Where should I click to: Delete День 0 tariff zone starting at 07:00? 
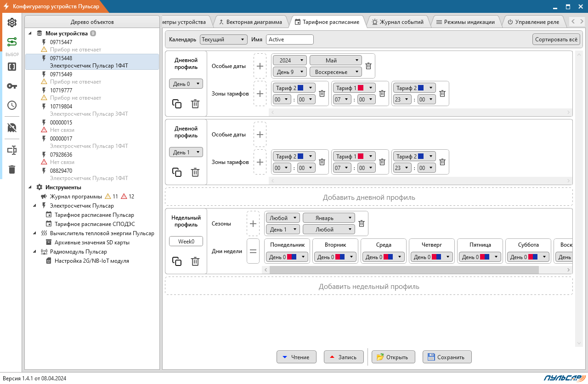[382, 94]
